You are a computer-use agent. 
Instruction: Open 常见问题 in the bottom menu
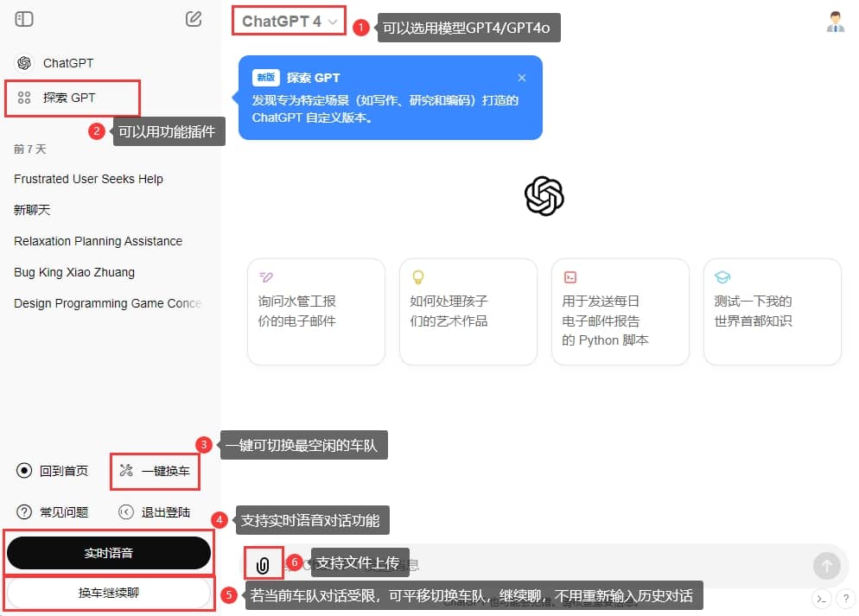click(52, 511)
